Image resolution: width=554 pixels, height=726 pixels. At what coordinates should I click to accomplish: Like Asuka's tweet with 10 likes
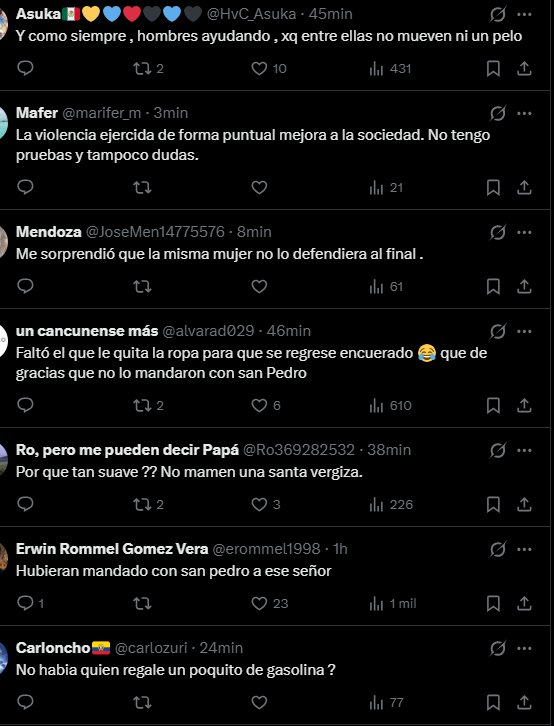click(x=268, y=69)
